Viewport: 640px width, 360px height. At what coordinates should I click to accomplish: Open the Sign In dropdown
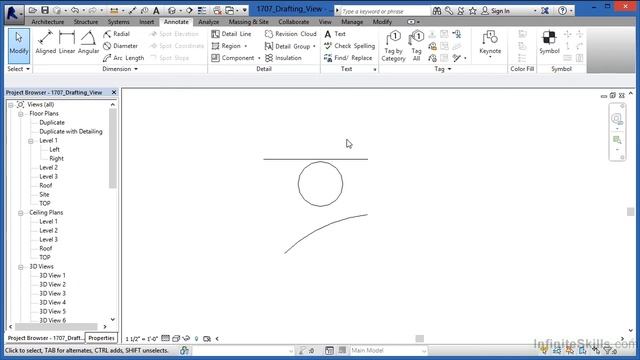pyautogui.click(x=535, y=11)
